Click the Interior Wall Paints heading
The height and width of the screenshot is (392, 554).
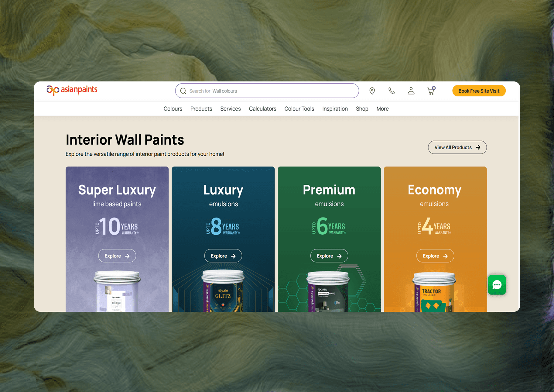point(125,140)
